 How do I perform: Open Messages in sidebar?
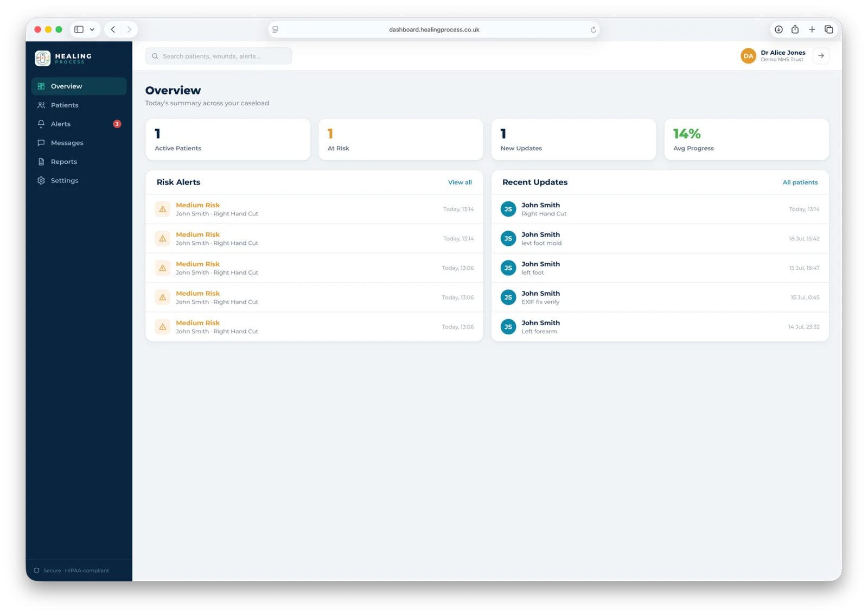pos(79,143)
